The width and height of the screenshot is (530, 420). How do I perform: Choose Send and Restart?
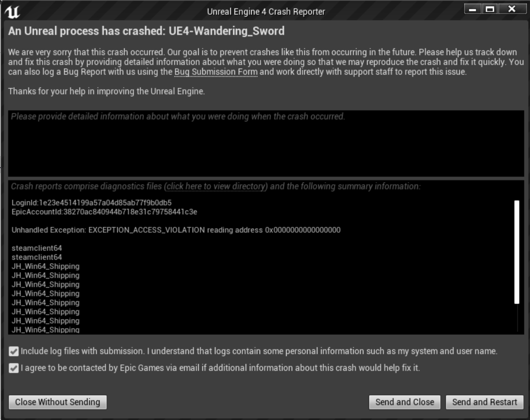[484, 402]
